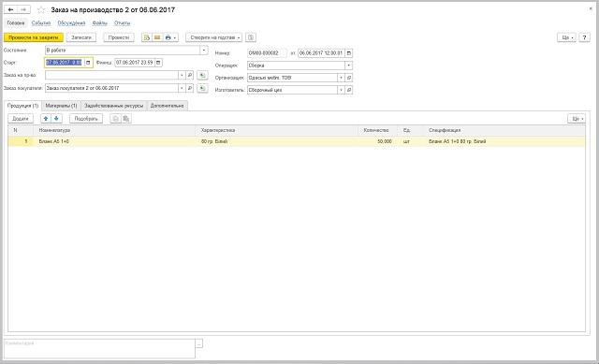Add to favorites with star icon
Image resolution: width=599 pixels, height=364 pixels.
click(41, 10)
